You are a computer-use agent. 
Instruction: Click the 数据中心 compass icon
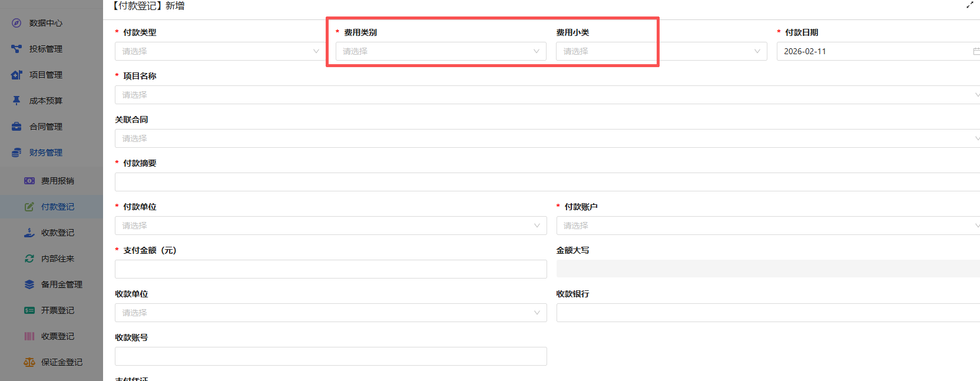16,23
